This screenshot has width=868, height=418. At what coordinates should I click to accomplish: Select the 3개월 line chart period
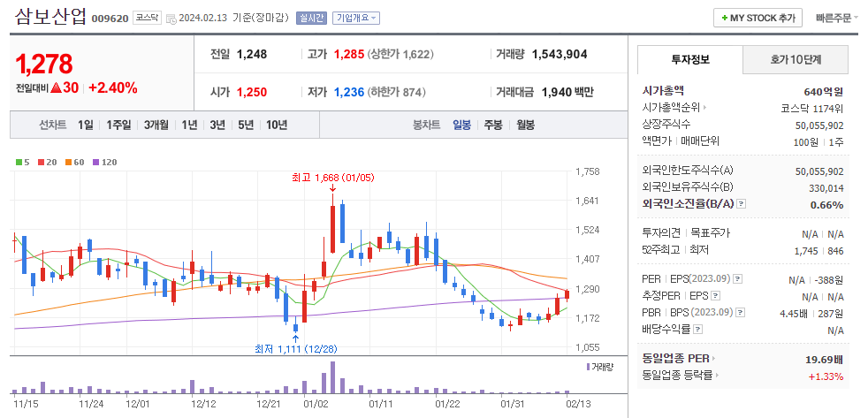click(x=156, y=125)
